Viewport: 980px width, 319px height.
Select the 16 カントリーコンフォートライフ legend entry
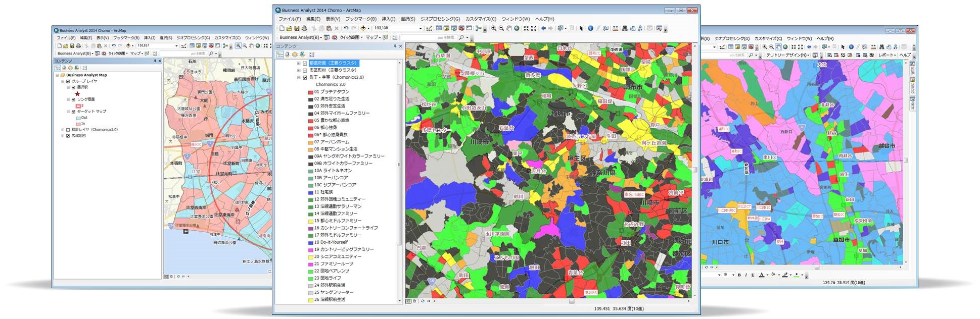pyautogui.click(x=346, y=228)
